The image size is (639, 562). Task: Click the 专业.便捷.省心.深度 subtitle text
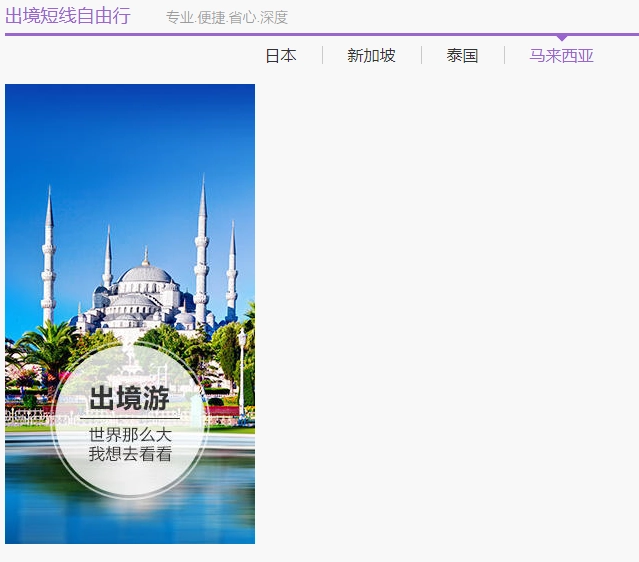(227, 17)
